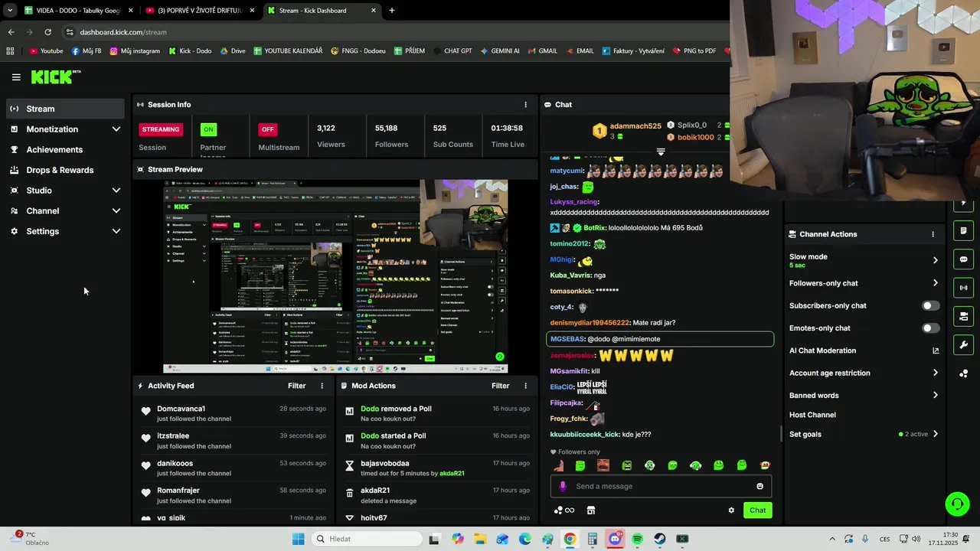The width and height of the screenshot is (980, 551).
Task: Open Followers-only chat options
Action: (x=864, y=283)
